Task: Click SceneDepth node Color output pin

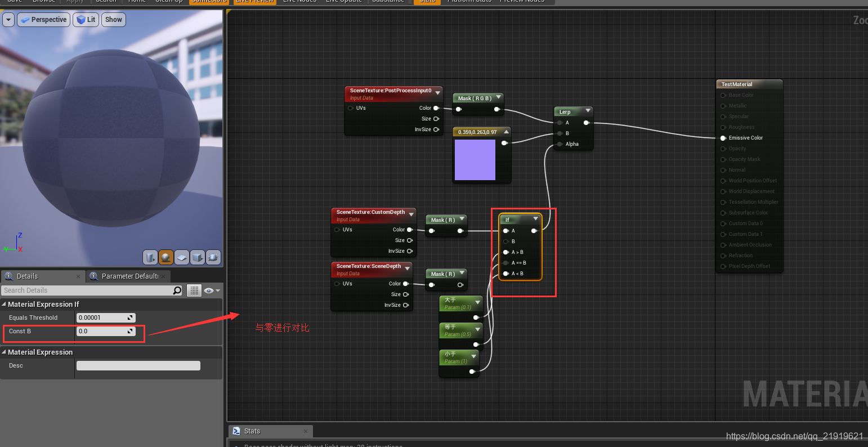Action: (405, 284)
